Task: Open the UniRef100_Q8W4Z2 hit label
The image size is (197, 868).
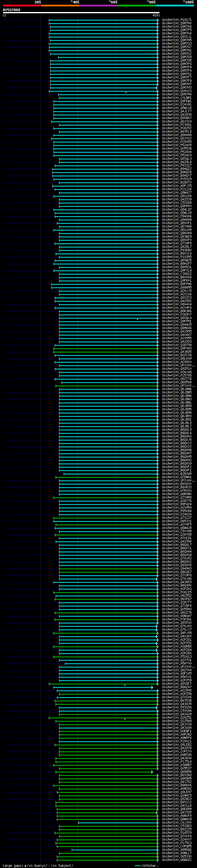Action: click(176, 860)
